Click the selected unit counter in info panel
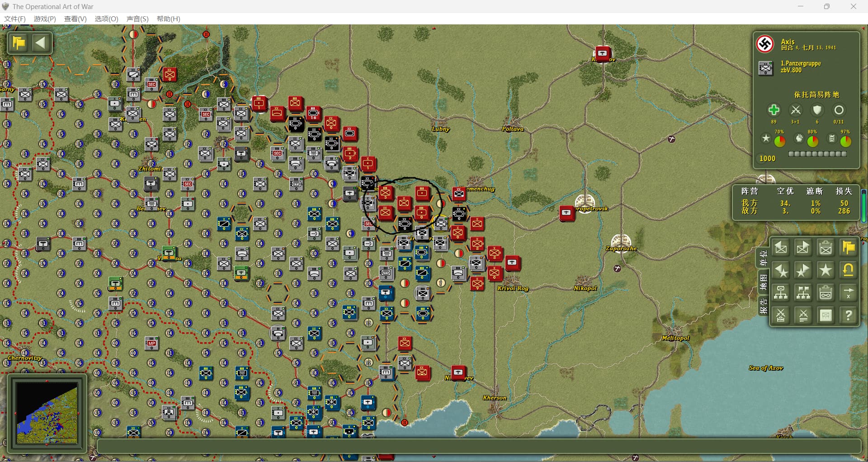 point(765,68)
